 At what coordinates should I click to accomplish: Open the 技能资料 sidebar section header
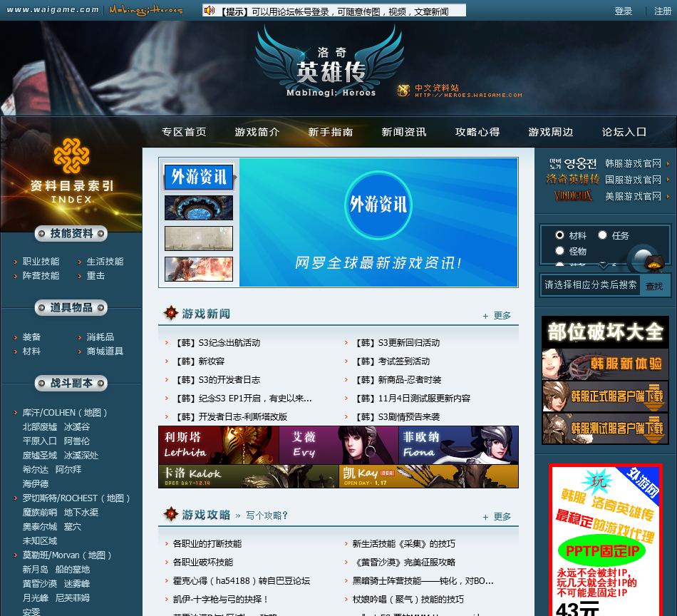tap(71, 234)
